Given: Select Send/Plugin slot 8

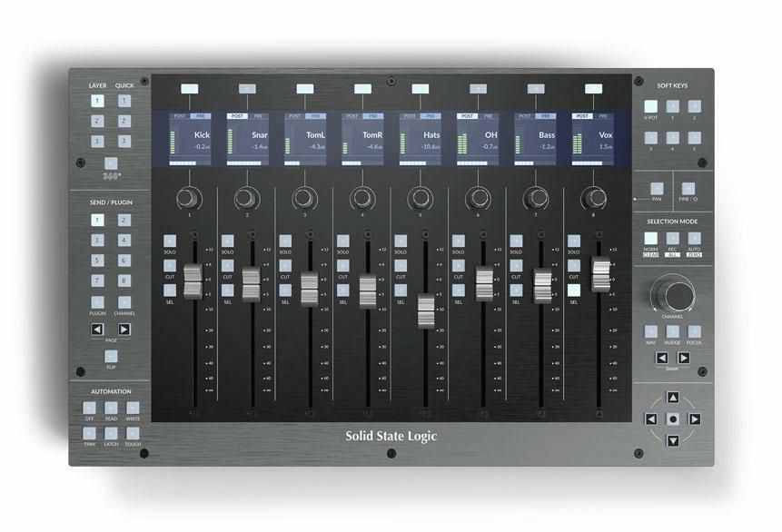Looking at the screenshot, I should 124,281.
